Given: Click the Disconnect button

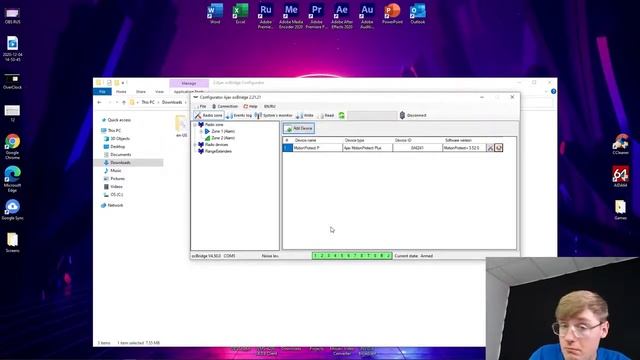Looking at the screenshot, I should [x=413, y=116].
